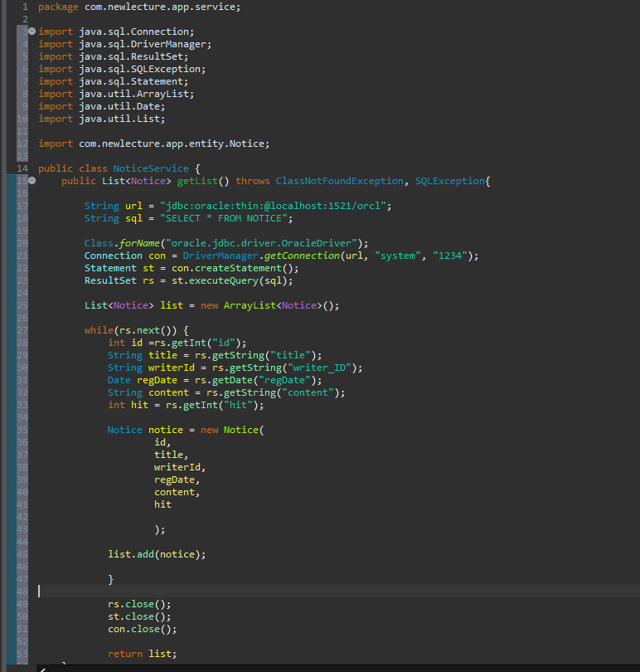Screen dimensions: 640x672
Task: Click the executeQuery method call
Action: click(224, 280)
